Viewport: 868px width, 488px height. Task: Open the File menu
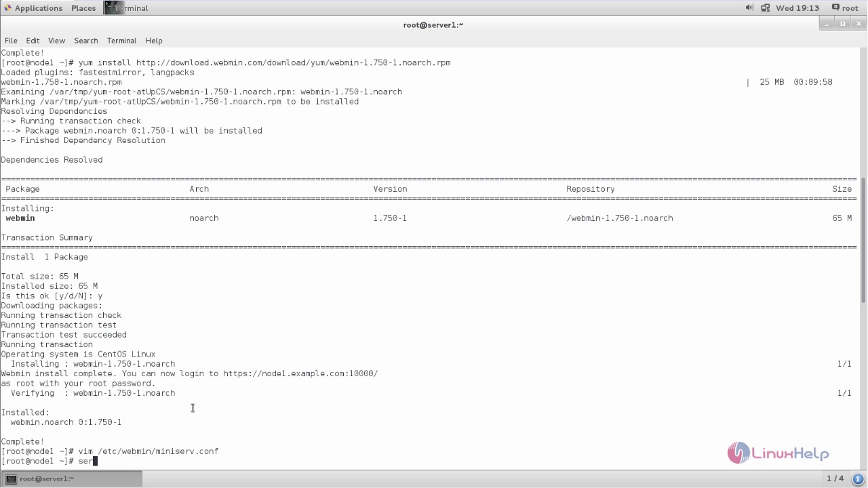[11, 41]
